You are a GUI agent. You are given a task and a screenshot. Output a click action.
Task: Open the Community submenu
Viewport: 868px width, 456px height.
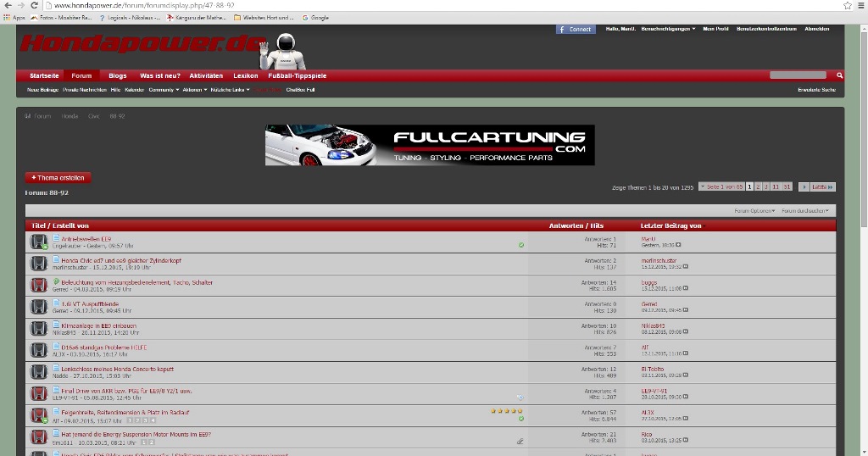click(164, 89)
